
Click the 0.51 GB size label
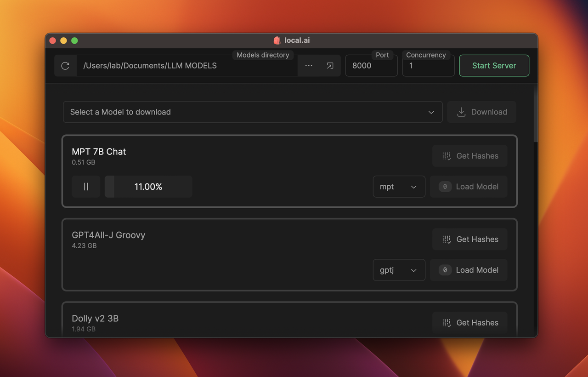[84, 162]
